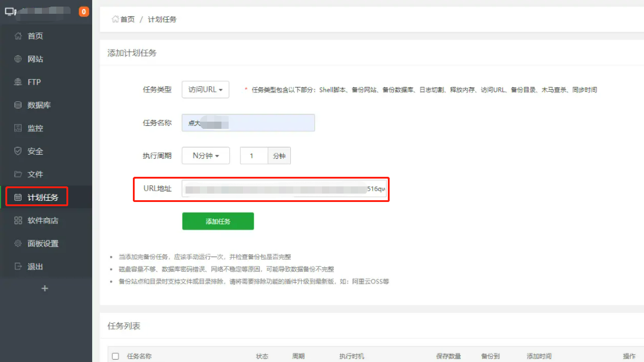Click the monitor icon for 监控
644x362 pixels.
(x=18, y=128)
